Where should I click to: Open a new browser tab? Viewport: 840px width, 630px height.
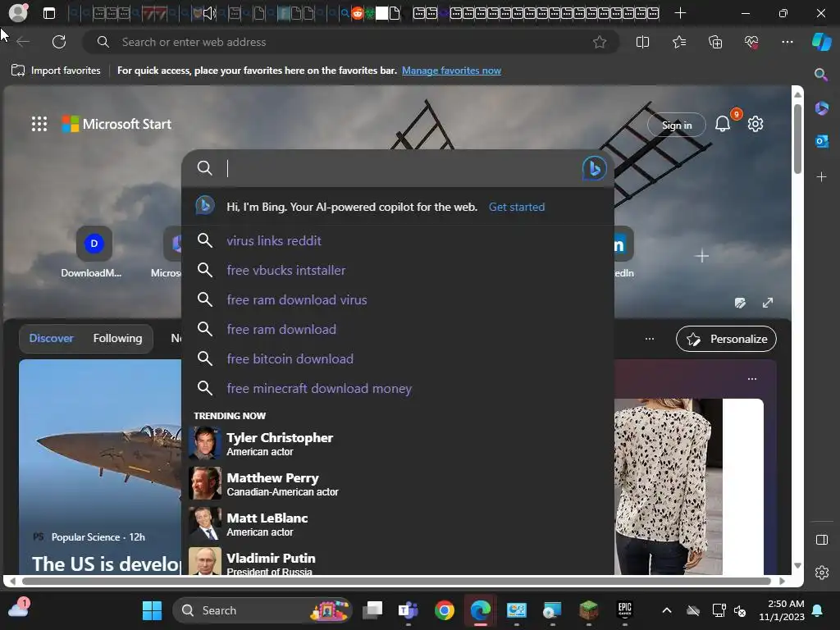click(680, 13)
